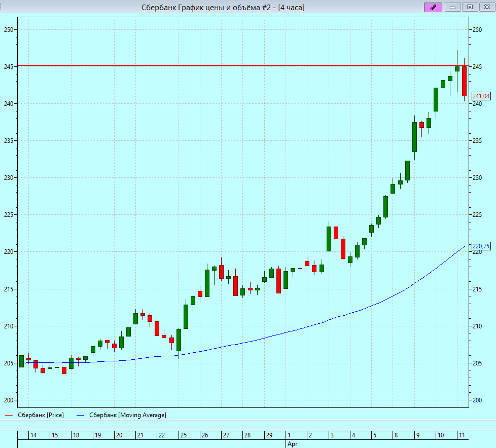Click the pink chain link icon in title bar

[x=433, y=7]
